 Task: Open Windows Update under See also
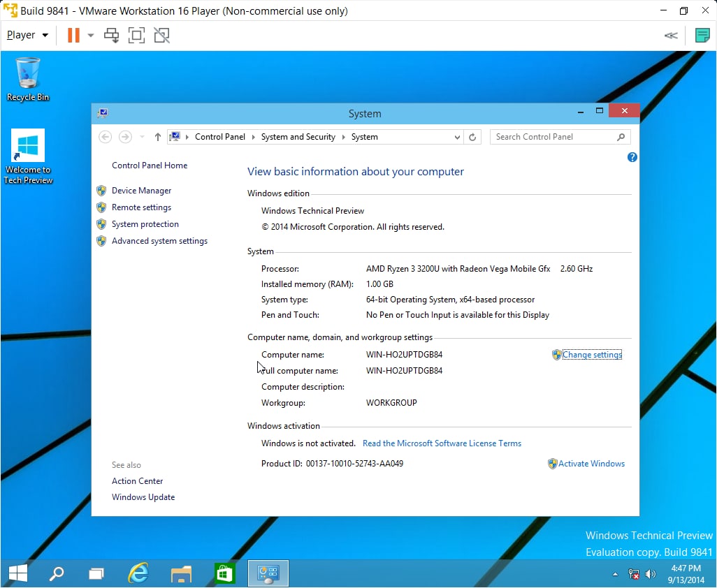tap(143, 497)
